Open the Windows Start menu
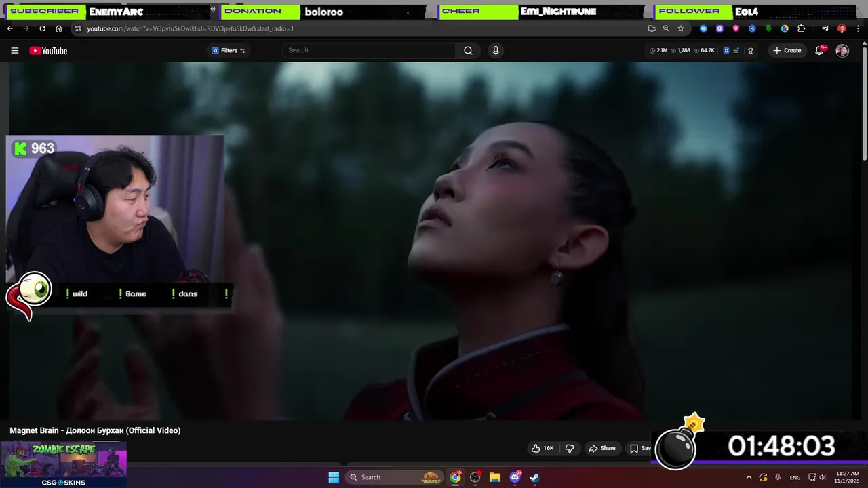Image resolution: width=868 pixels, height=488 pixels. point(334,477)
